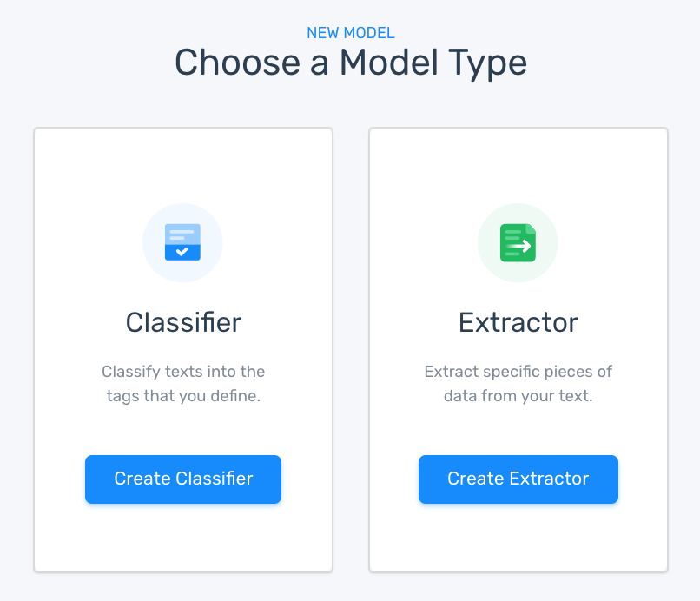Click the text lines atop the Classifier icon

point(182,234)
